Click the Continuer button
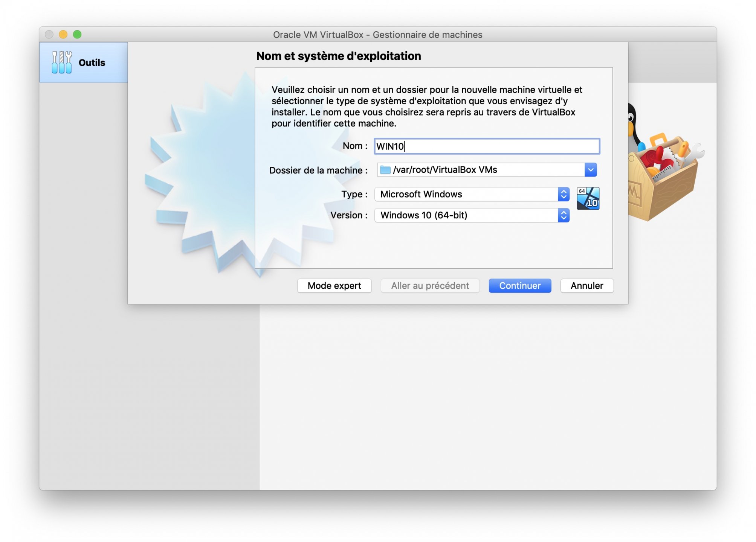 pyautogui.click(x=520, y=286)
